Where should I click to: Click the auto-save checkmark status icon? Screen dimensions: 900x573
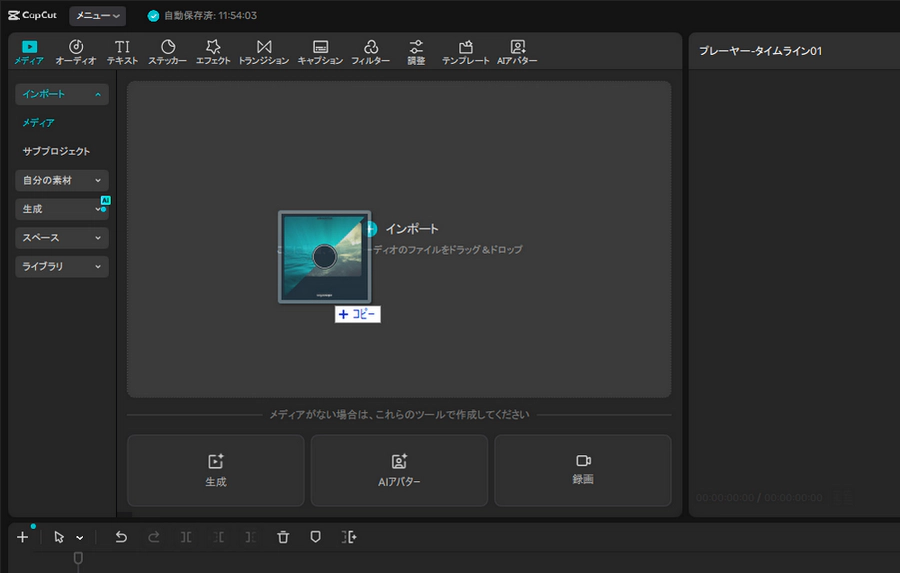tap(153, 16)
